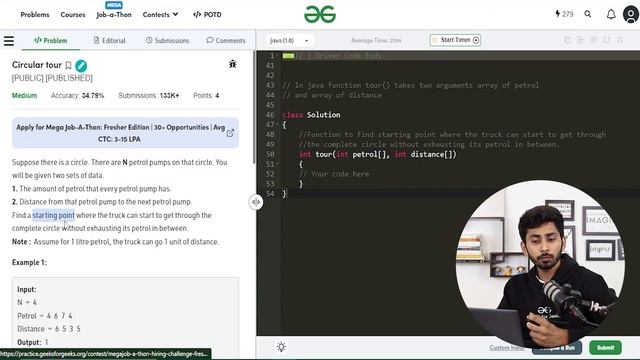
Task: Open the external link on Job-A-Thon banner
Action: [230, 133]
